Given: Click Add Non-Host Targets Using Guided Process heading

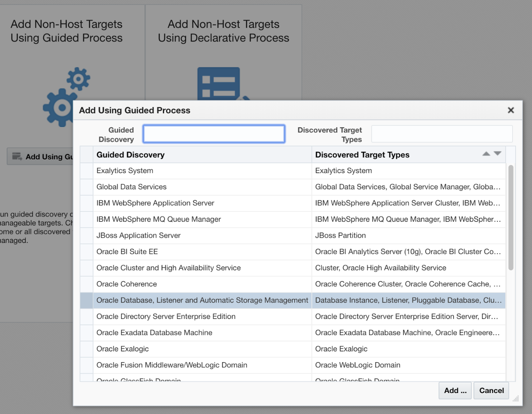Looking at the screenshot, I should [x=67, y=31].
